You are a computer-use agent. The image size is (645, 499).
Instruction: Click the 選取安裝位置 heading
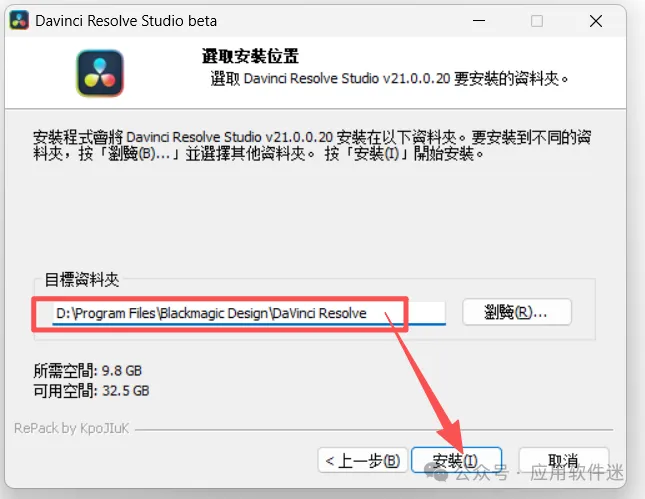250,56
